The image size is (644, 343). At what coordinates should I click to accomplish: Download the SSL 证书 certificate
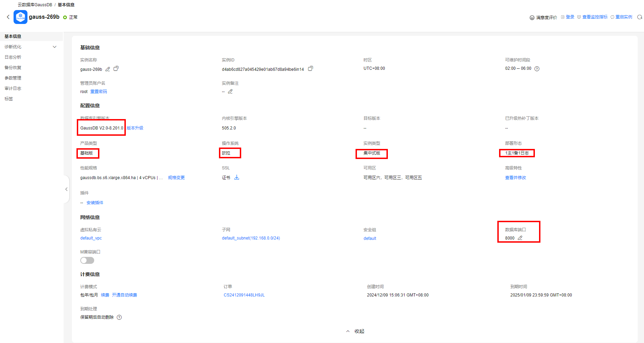coord(237,177)
